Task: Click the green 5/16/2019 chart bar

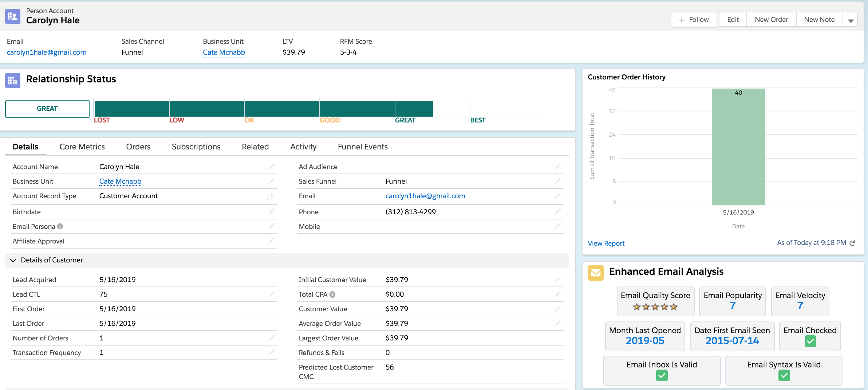Action: coord(738,146)
